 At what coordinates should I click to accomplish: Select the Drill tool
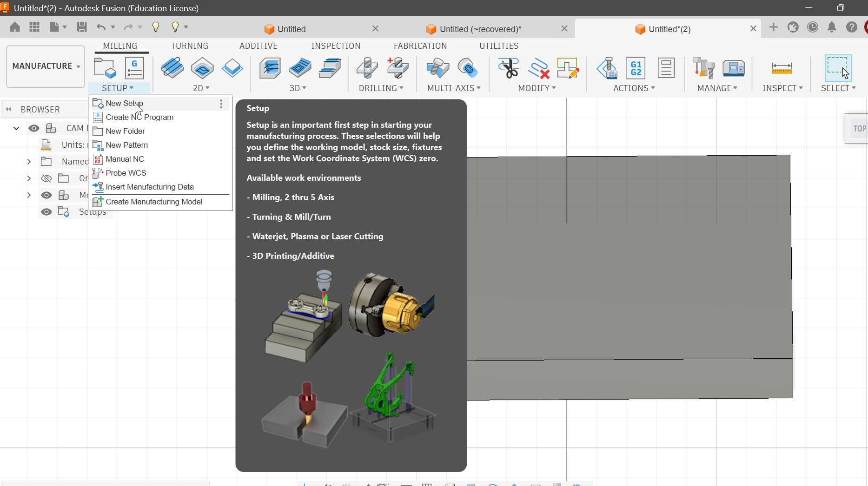click(367, 68)
